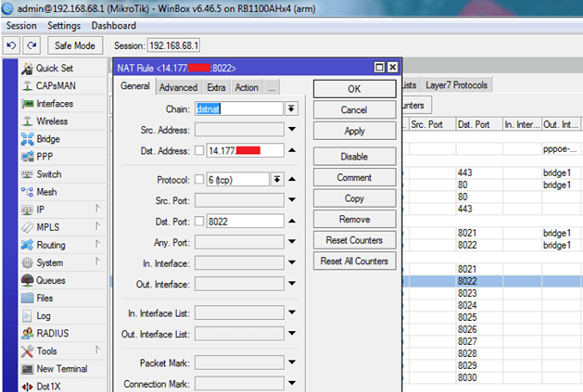Open the Settings menu
Viewport: 583px width, 392px height.
(x=64, y=26)
